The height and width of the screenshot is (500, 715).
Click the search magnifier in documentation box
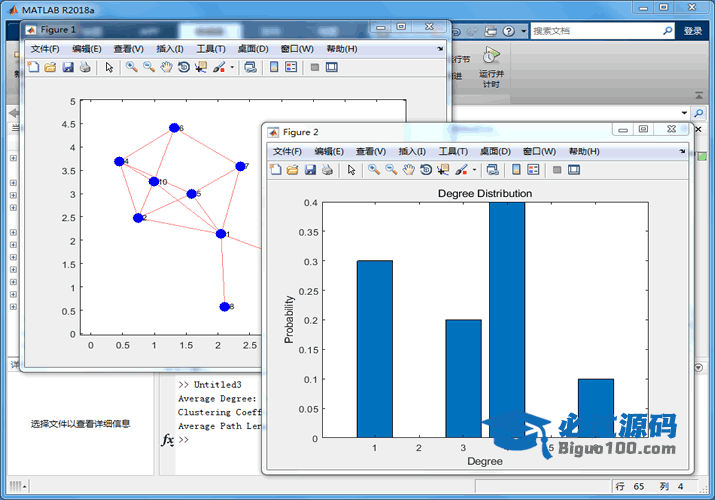(x=668, y=31)
